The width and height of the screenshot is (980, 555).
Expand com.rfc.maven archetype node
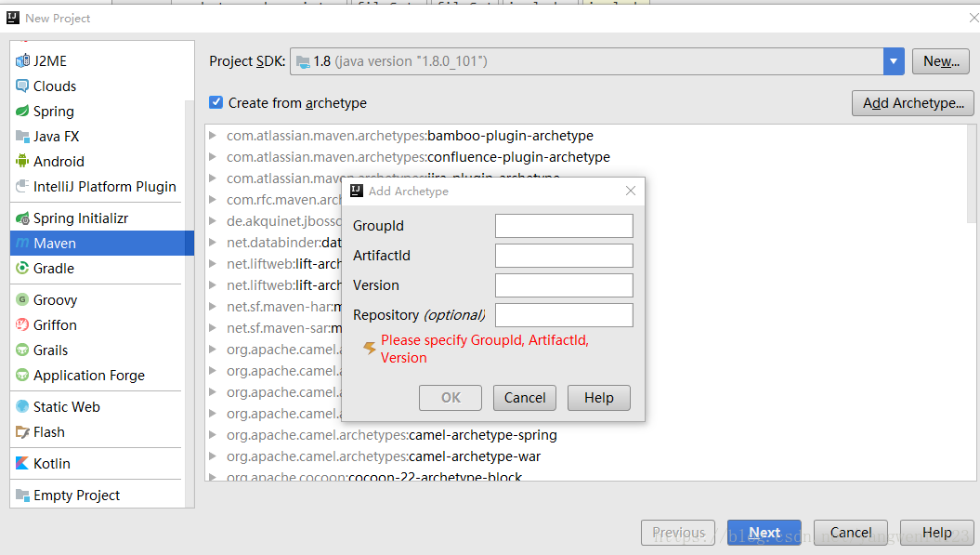pos(213,200)
